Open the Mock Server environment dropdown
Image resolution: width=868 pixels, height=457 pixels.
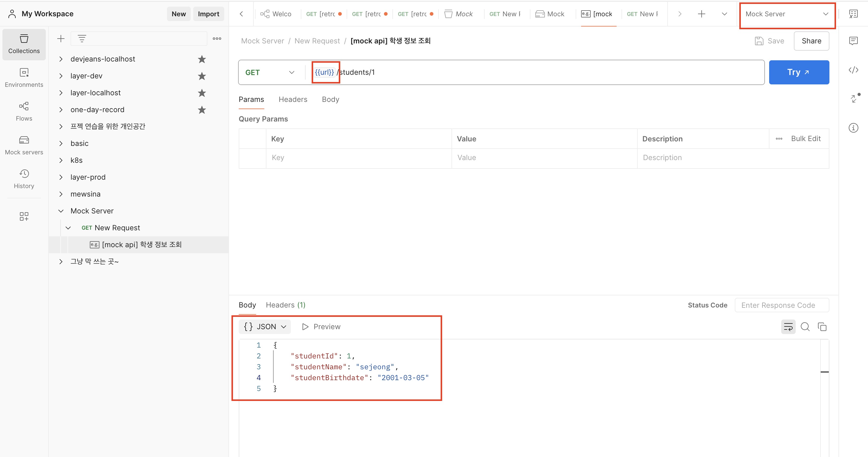[787, 14]
